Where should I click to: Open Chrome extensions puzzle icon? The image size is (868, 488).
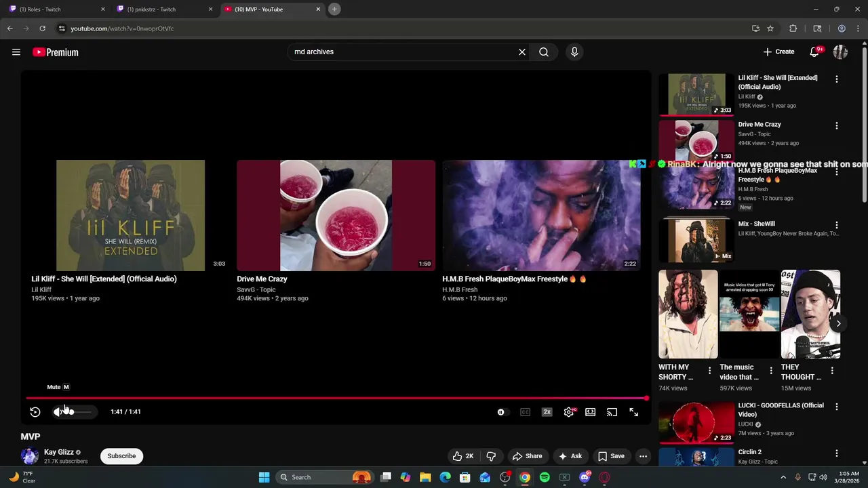click(793, 28)
